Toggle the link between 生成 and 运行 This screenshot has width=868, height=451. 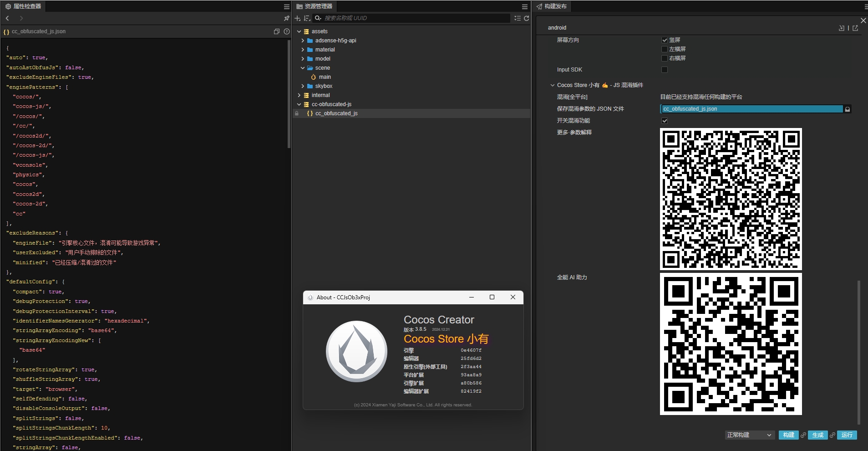click(x=832, y=435)
